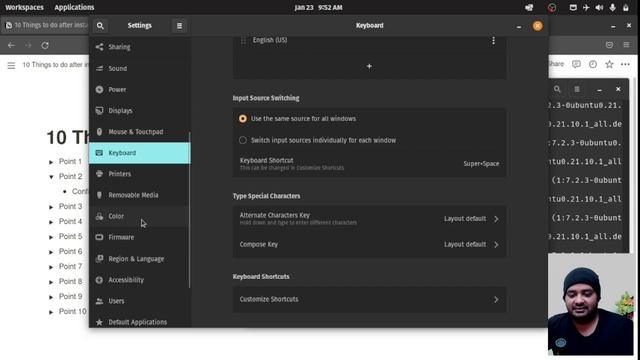The width and height of the screenshot is (640, 360).
Task: Expand Point 5 in browser page
Action: pyautogui.click(x=51, y=237)
